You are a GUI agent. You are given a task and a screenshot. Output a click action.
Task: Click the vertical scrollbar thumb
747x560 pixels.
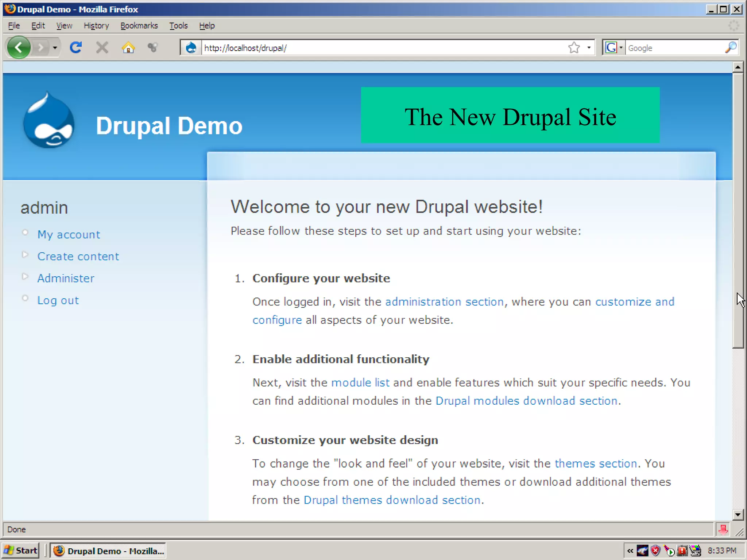pos(738,211)
